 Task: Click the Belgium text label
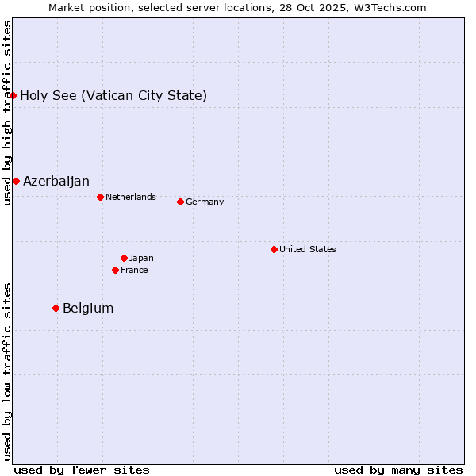point(88,309)
